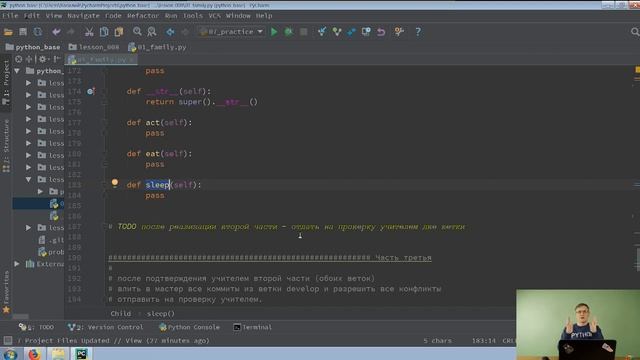640x360 pixels.
Task: Click the Synchronize toolbar icon
Action: point(38,32)
